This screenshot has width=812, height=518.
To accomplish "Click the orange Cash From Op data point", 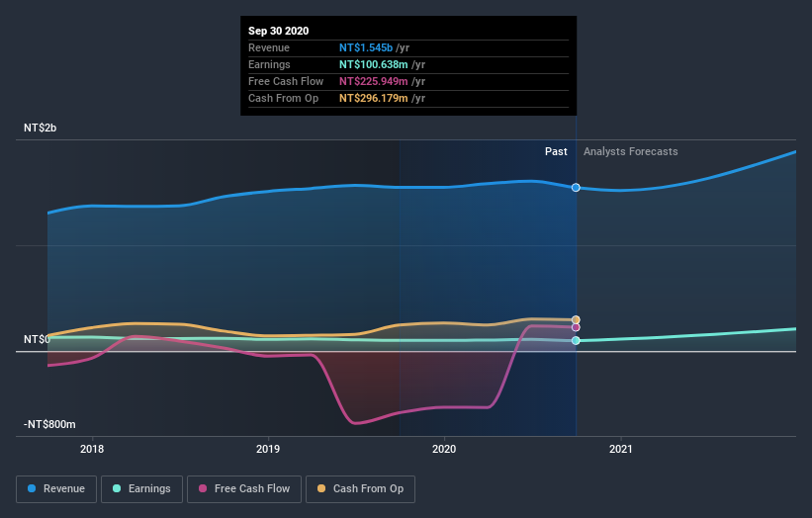I will pos(576,320).
